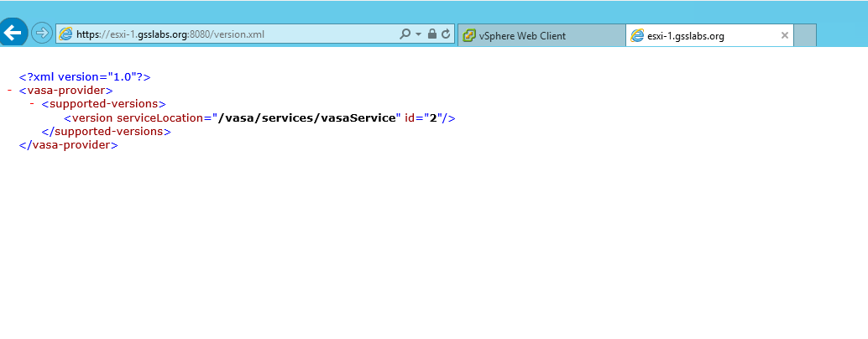The height and width of the screenshot is (339, 868).
Task: View the security report lock icon
Action: tap(431, 34)
